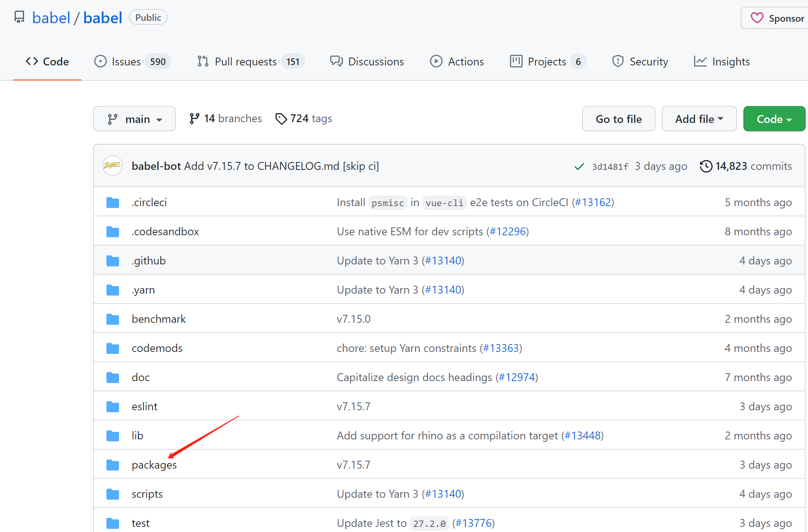The width and height of the screenshot is (808, 532).
Task: Click the repository book icon
Action: [x=19, y=17]
